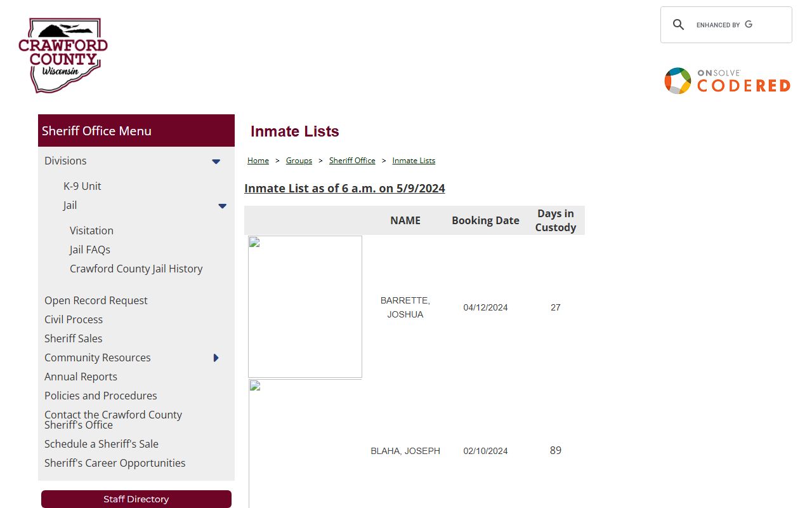
Task: Open Annual Reports
Action: [x=81, y=377]
